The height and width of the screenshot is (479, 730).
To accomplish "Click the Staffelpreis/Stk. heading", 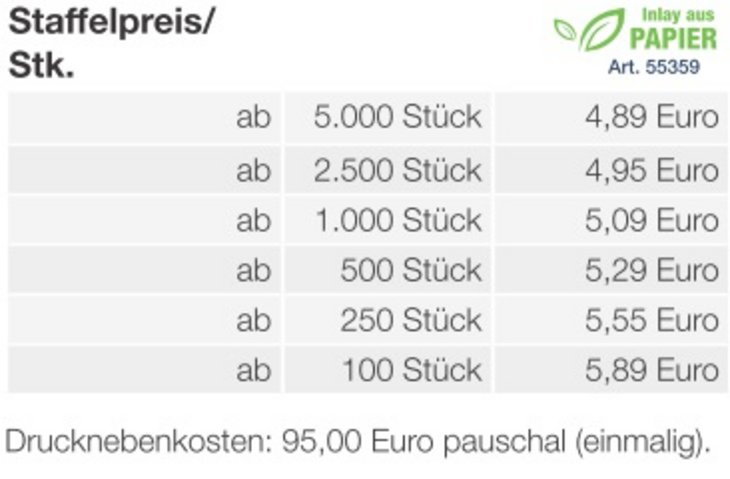I will click(111, 44).
